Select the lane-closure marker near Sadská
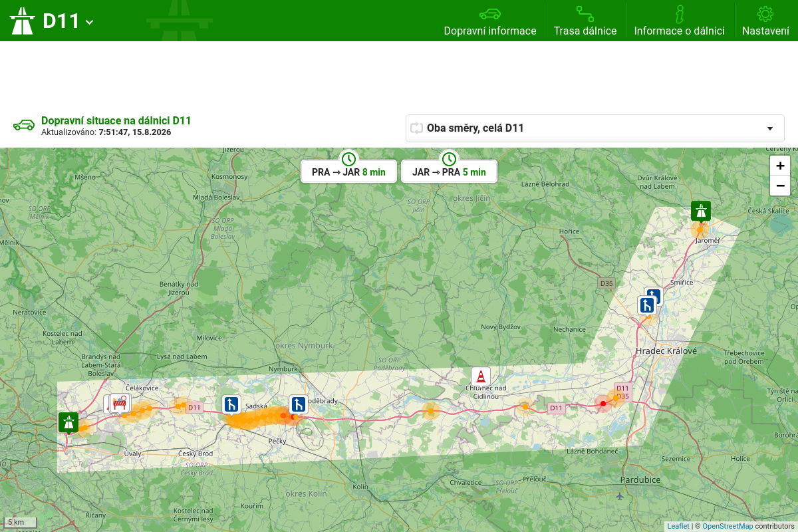Viewport: 798px width, 532px height. click(231, 404)
